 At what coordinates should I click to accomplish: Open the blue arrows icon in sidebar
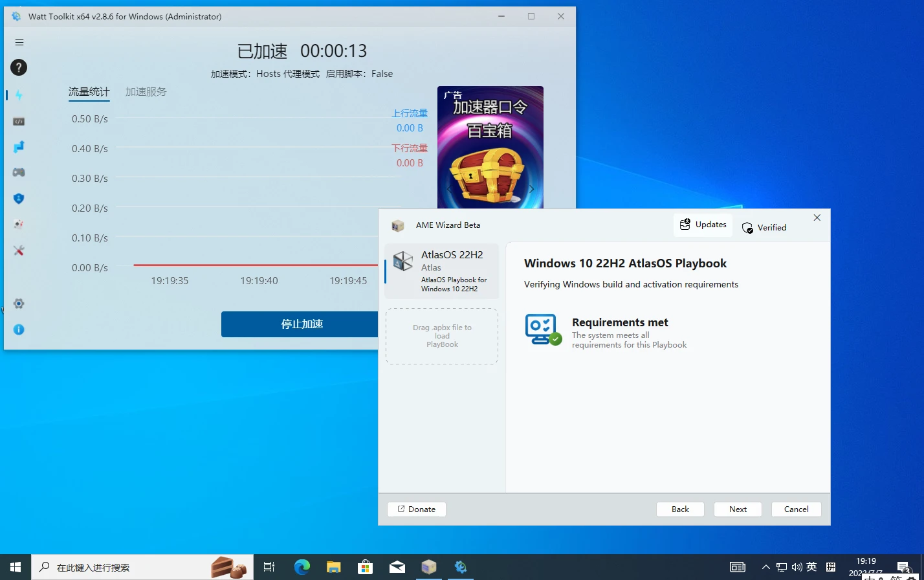[x=19, y=147]
